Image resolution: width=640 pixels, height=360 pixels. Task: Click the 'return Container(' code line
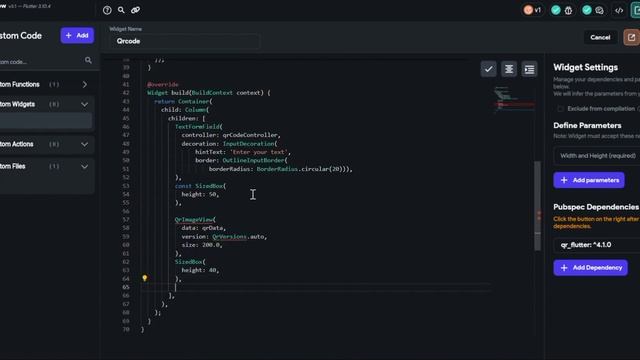tap(183, 101)
